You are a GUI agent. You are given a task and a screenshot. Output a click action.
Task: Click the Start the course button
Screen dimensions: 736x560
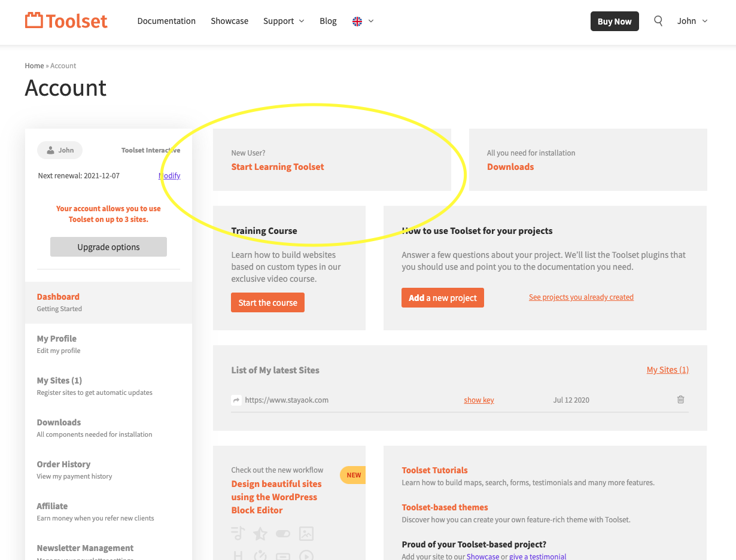click(267, 303)
